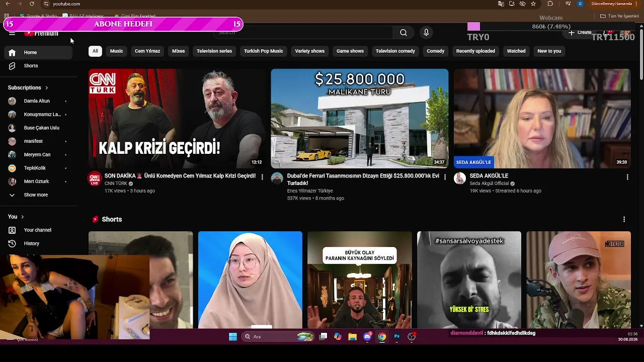Expand the Subscriptions section header

[x=28, y=87]
